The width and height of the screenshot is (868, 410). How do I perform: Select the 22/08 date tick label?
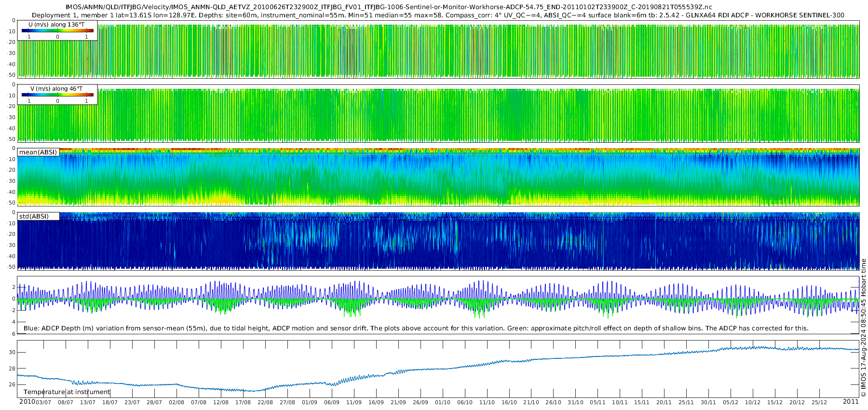(x=265, y=402)
